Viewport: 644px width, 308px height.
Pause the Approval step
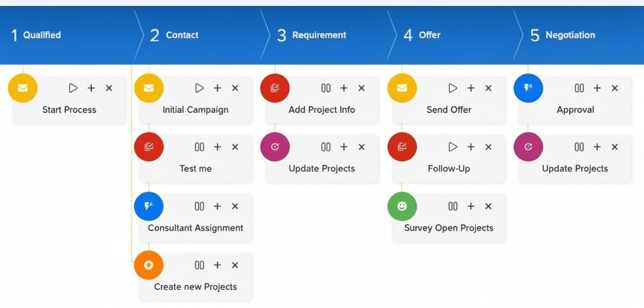[579, 88]
